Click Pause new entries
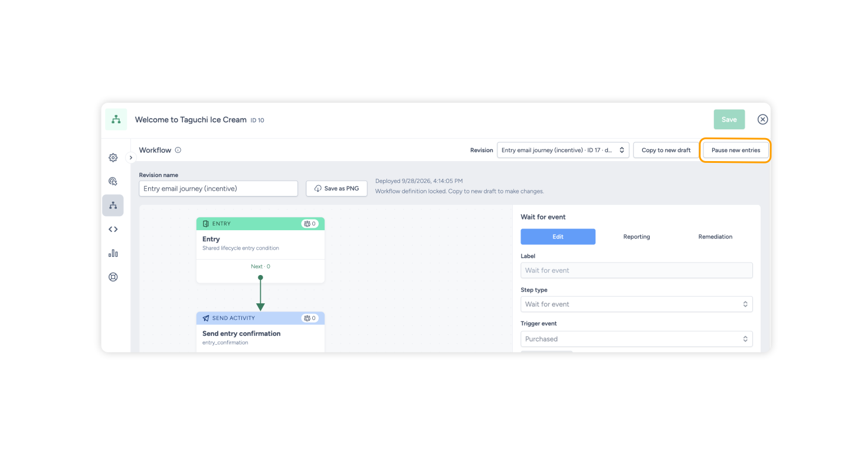The width and height of the screenshot is (868, 455). (736, 150)
